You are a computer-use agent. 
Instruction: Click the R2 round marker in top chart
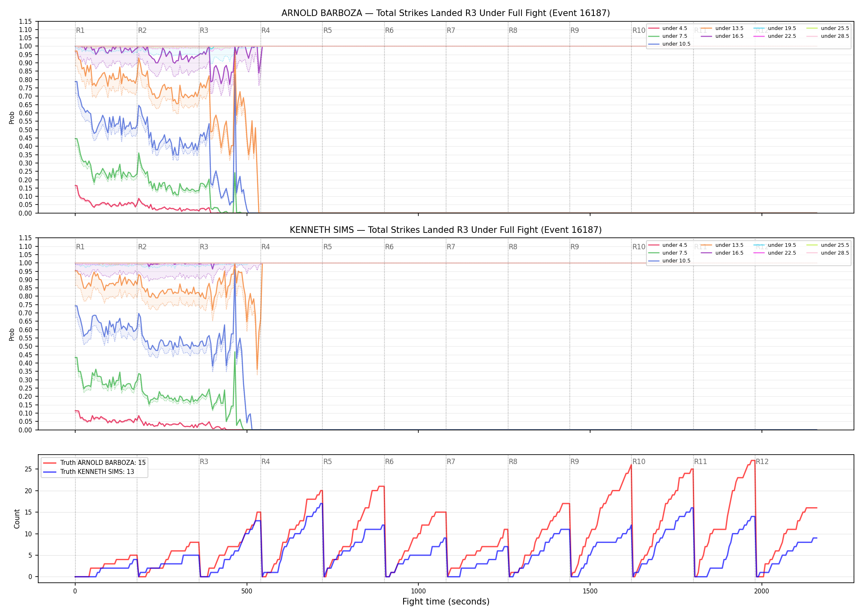click(142, 30)
